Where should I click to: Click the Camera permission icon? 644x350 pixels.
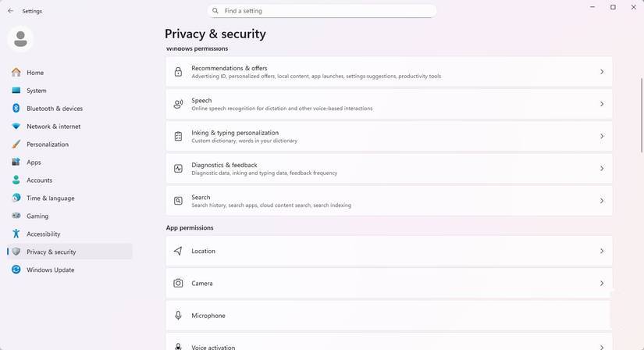(178, 284)
